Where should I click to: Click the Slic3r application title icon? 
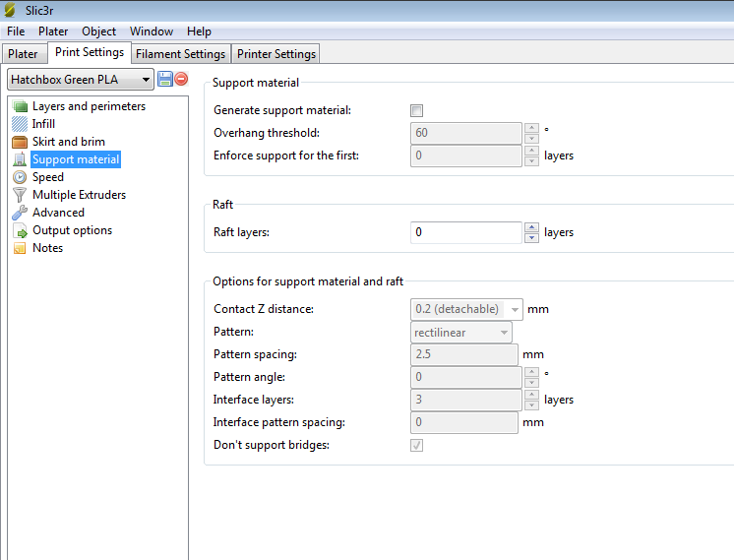click(x=10, y=10)
